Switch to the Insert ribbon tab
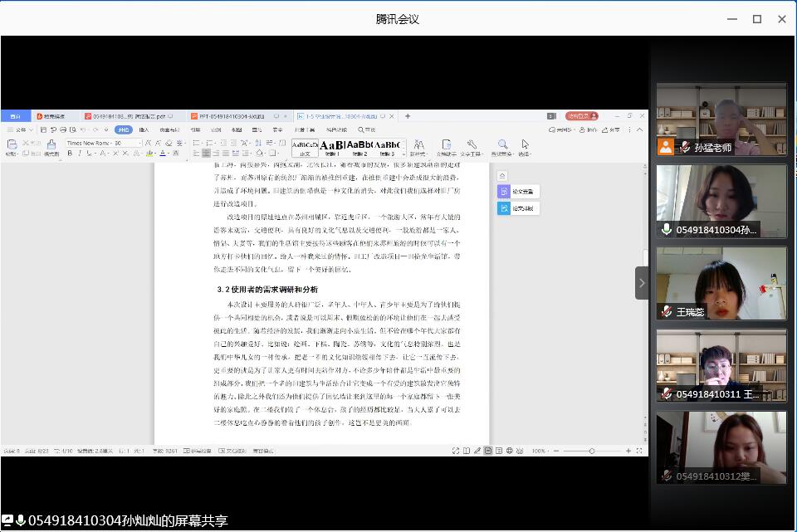The width and height of the screenshot is (797, 532). click(144, 129)
